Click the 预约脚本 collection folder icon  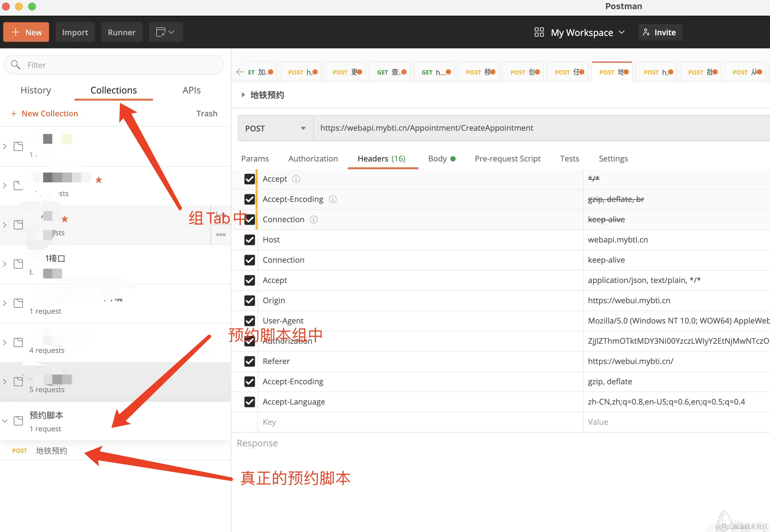click(18, 421)
